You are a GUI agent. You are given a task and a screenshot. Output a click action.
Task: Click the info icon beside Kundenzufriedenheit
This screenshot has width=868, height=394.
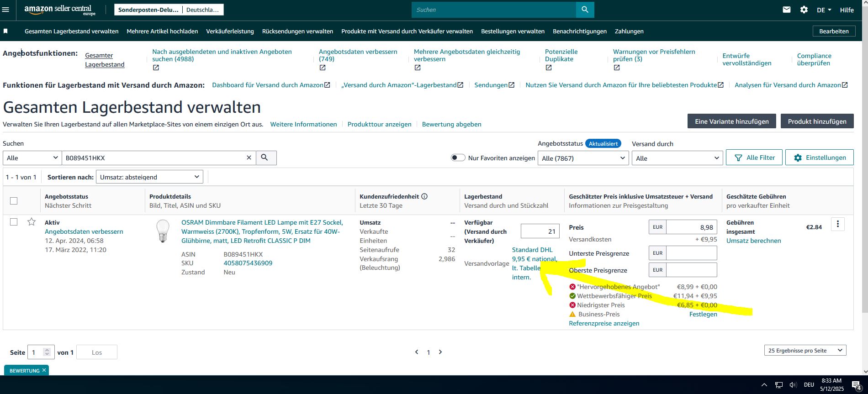(424, 196)
